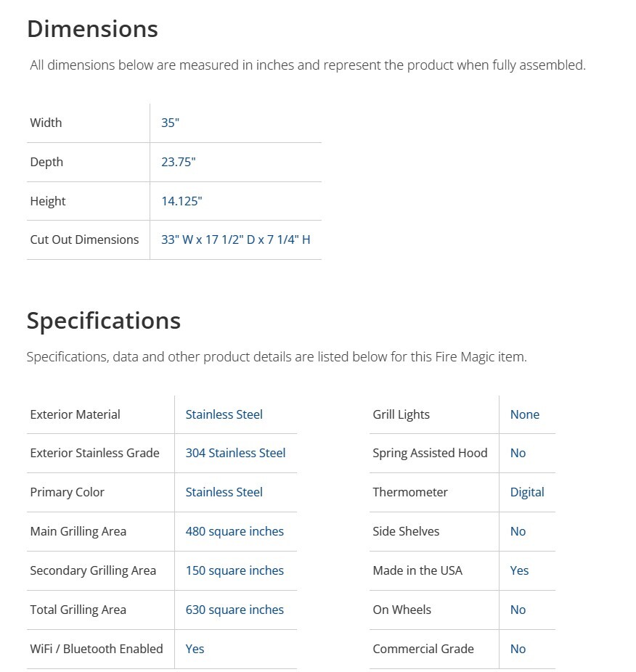
Task: Click the Total Grilling Area label
Action: 78,610
